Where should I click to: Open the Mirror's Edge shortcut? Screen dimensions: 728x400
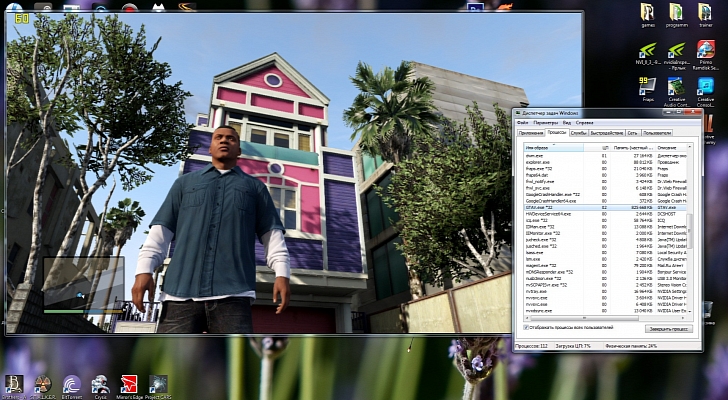pyautogui.click(x=129, y=384)
